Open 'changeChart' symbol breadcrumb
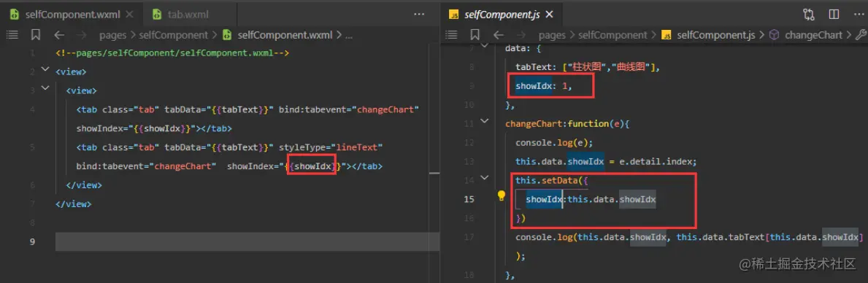The image size is (868, 283). (813, 35)
